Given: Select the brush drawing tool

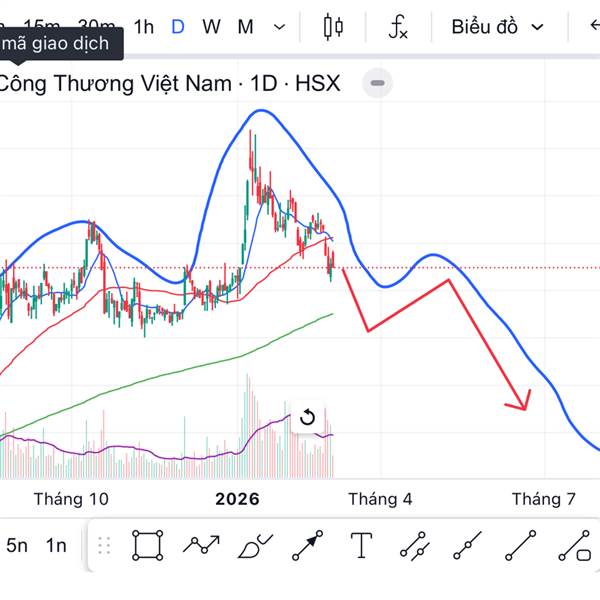Looking at the screenshot, I should coord(255,545).
